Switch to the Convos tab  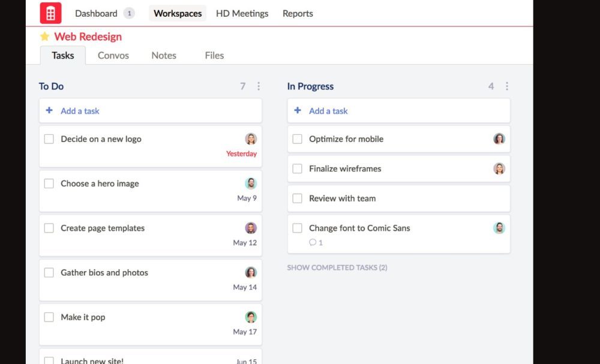tap(113, 55)
